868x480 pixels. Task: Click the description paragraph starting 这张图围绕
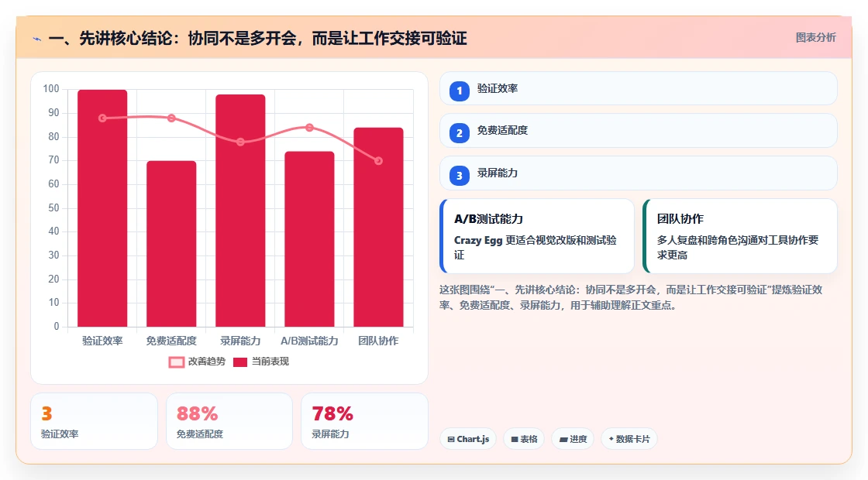(631, 297)
